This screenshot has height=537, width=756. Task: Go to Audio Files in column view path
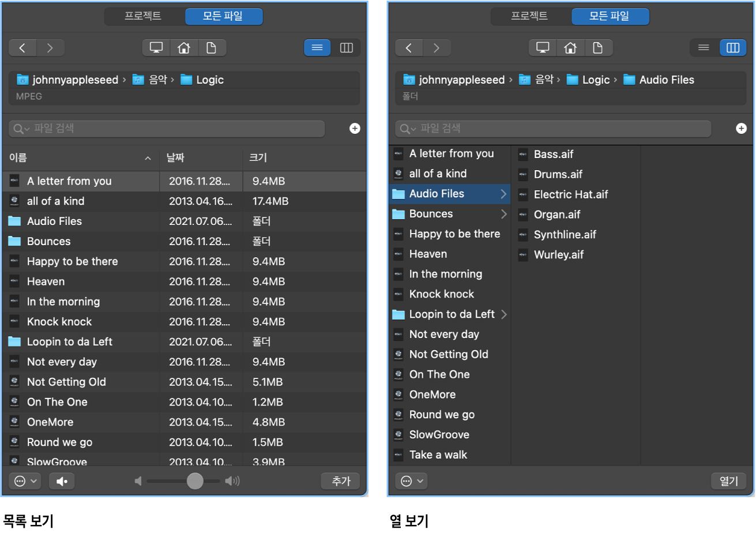pyautogui.click(x=659, y=80)
